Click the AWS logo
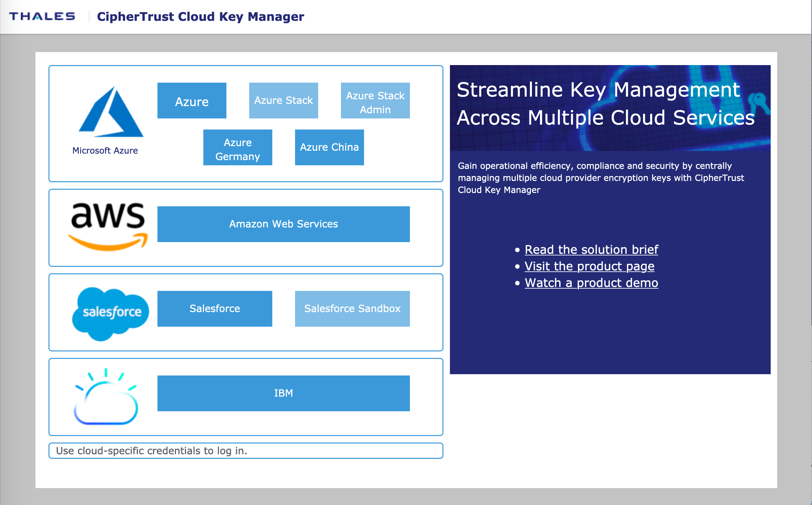The width and height of the screenshot is (812, 505). coord(108,226)
